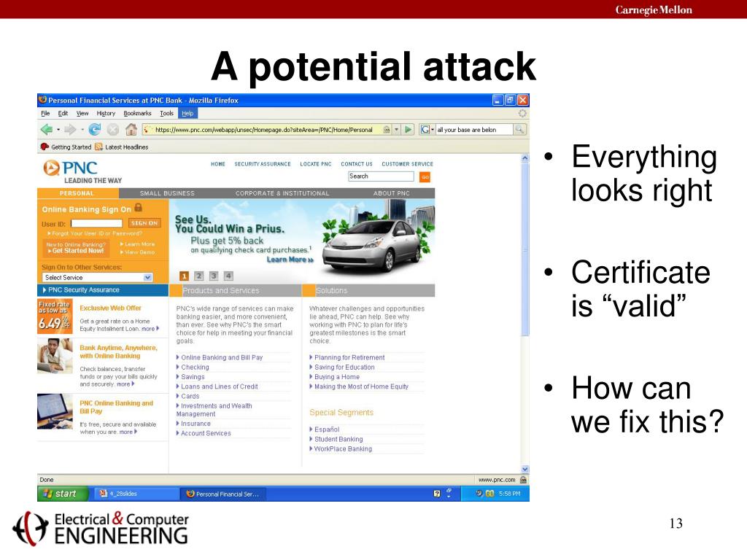Open the ABOUT PNC tab

click(392, 193)
